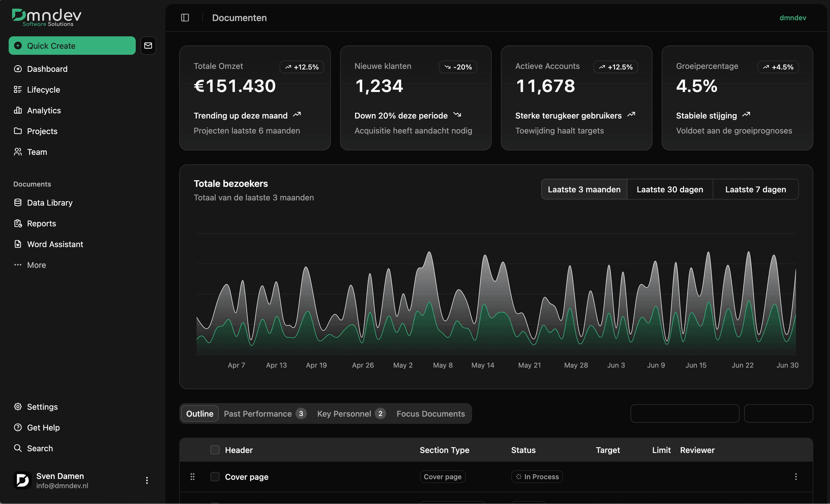Check the Header select-all checkbox
The width and height of the screenshot is (830, 504).
215,450
